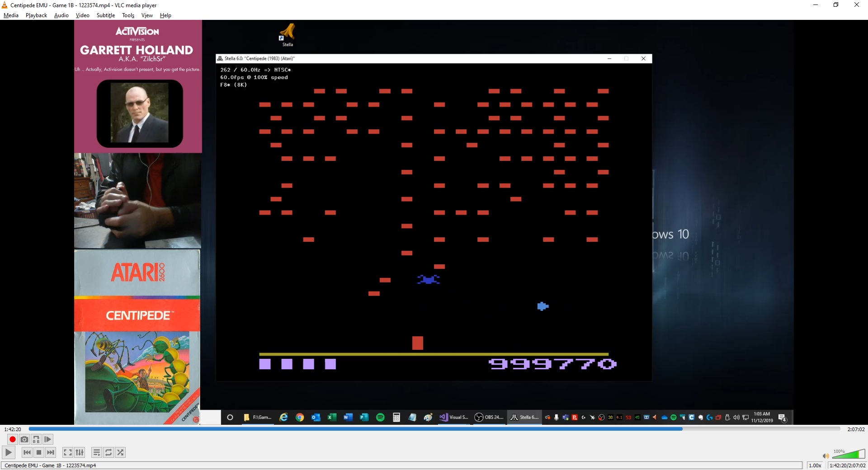Click the Cortana circle in recorded taskbar
Screen dimensions: 868x470
(230, 417)
